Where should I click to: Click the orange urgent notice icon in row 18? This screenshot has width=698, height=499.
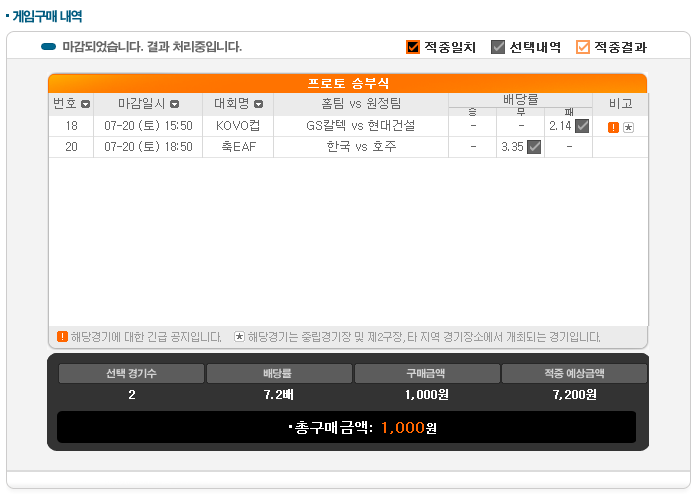(x=613, y=127)
